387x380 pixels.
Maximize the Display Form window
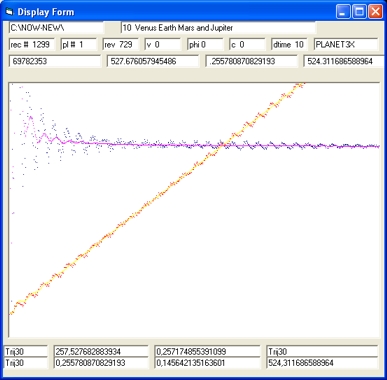click(359, 12)
